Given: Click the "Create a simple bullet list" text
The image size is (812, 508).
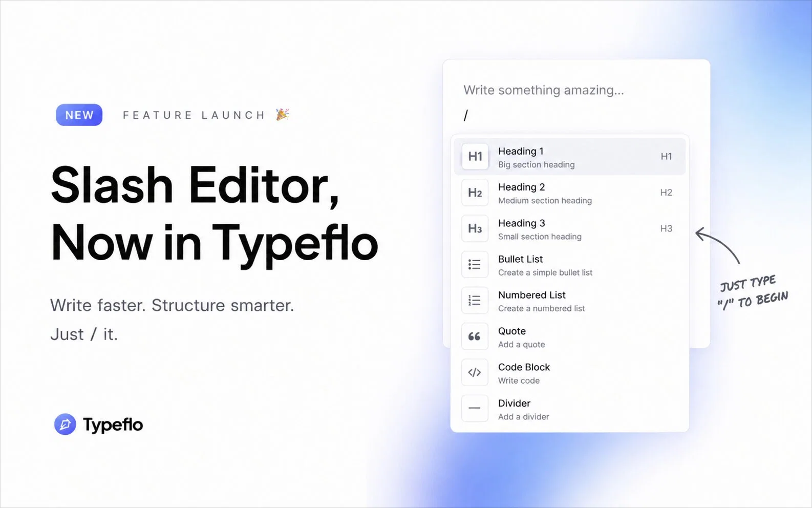Looking at the screenshot, I should 545,272.
